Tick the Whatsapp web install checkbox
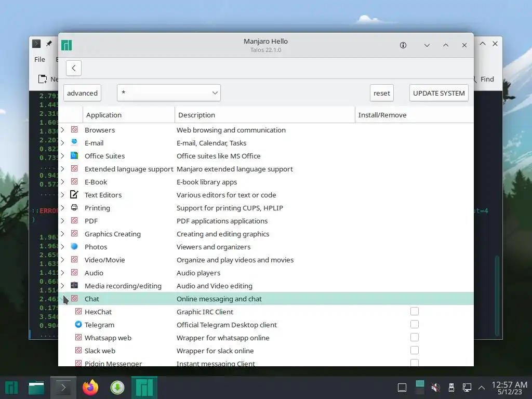 click(x=414, y=337)
